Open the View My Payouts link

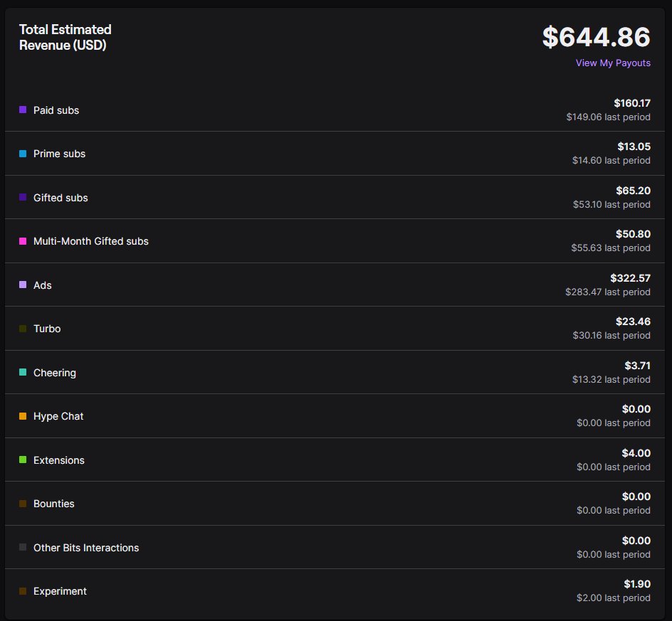pyautogui.click(x=613, y=63)
